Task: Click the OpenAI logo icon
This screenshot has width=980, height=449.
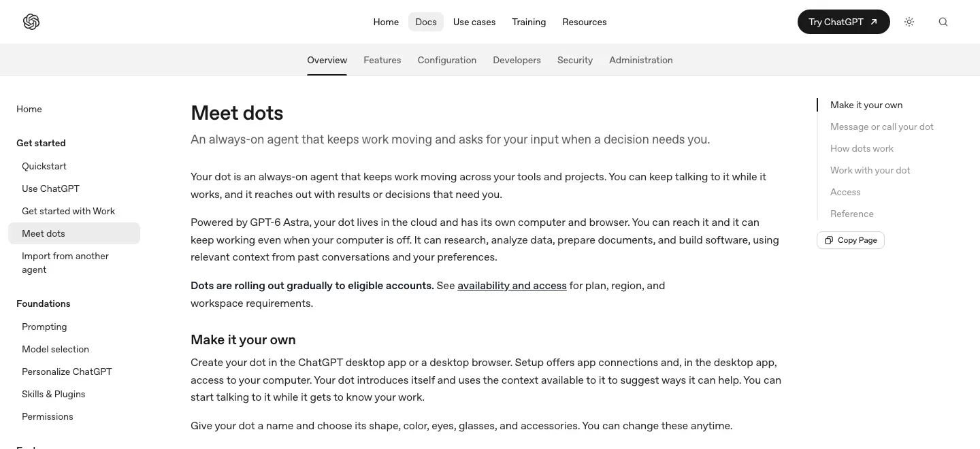Action: 31,22
